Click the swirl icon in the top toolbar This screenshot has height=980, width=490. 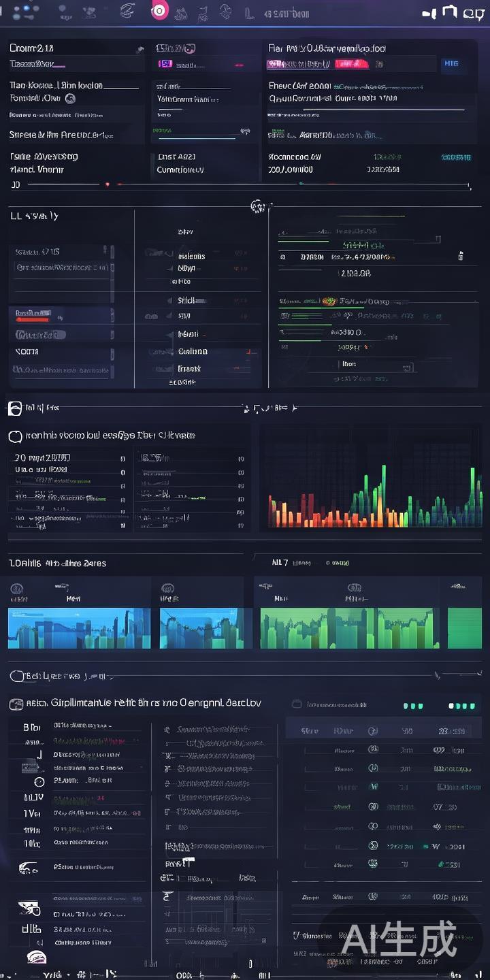tap(127, 10)
